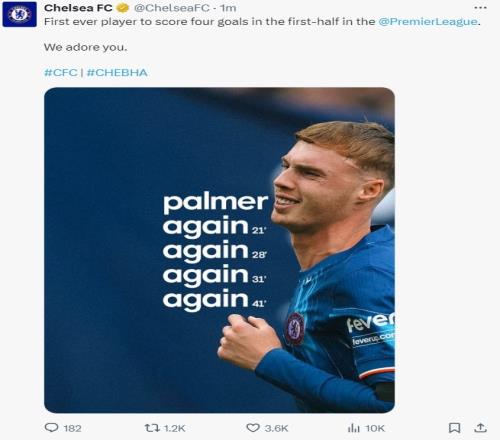Open the three-dot more options menu
Image resolution: width=500 pixels, height=440 pixels.
click(480, 7)
